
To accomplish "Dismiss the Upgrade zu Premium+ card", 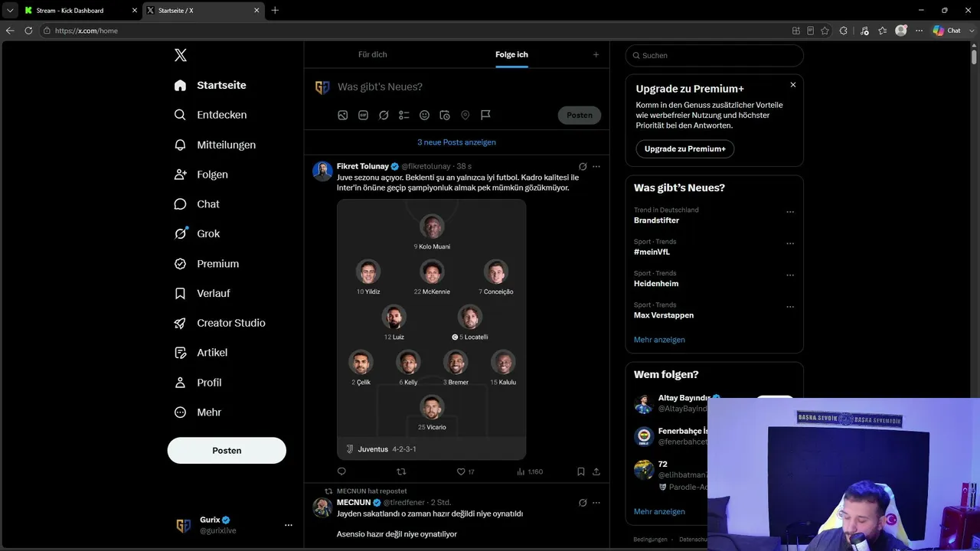I will tap(793, 85).
